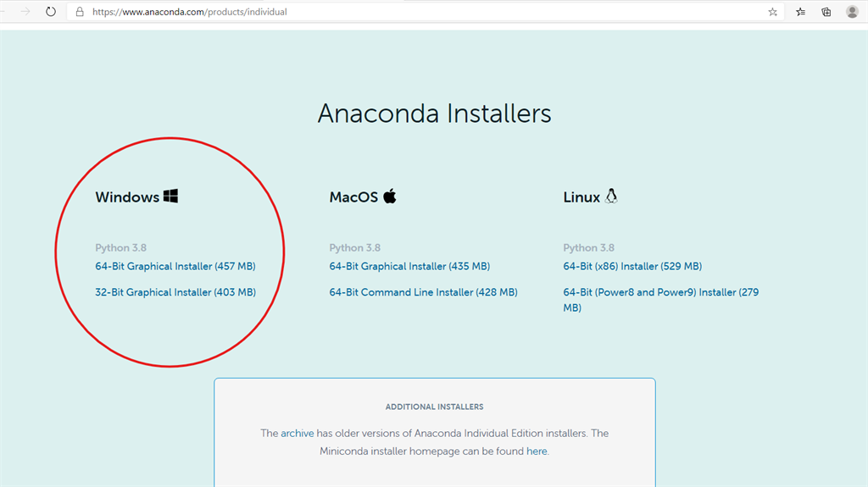Click the ADDITIONAL INSTALLERS heading
The height and width of the screenshot is (487, 868).
435,407
